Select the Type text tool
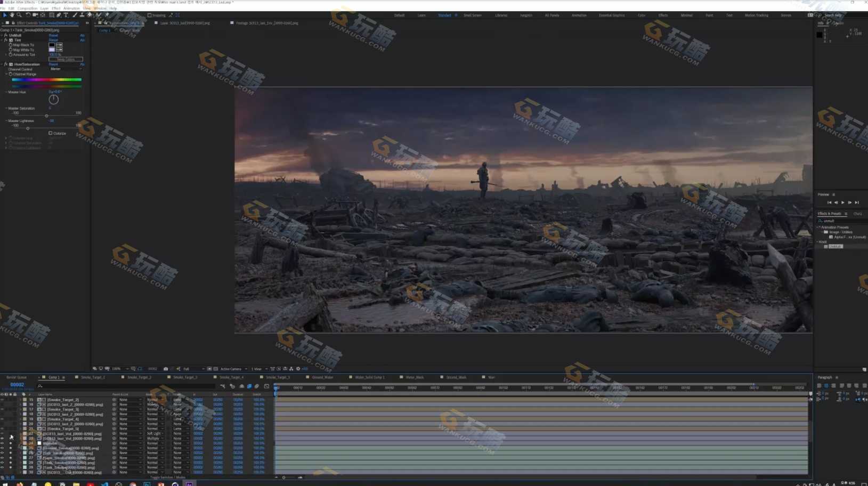Viewport: 868px width, 486px height. coord(66,15)
